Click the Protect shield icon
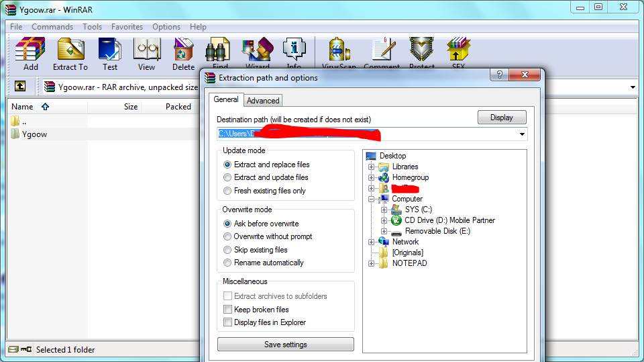This screenshot has height=362, width=644. coord(421,49)
